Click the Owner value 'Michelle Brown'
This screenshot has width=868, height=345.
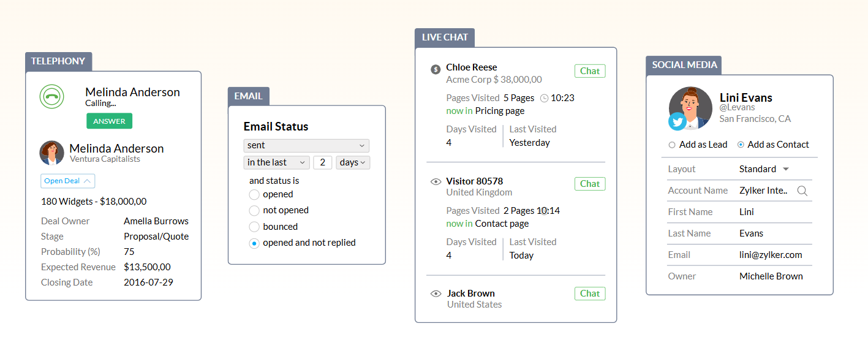click(771, 276)
